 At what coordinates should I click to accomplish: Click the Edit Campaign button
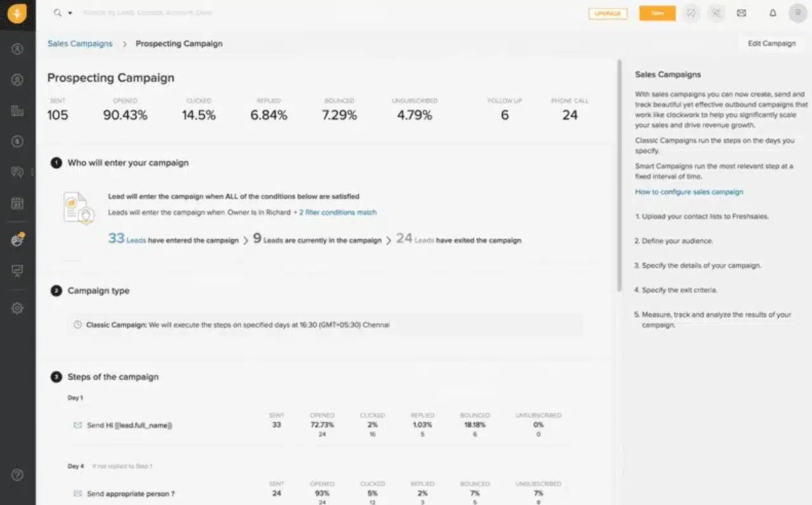coord(771,43)
